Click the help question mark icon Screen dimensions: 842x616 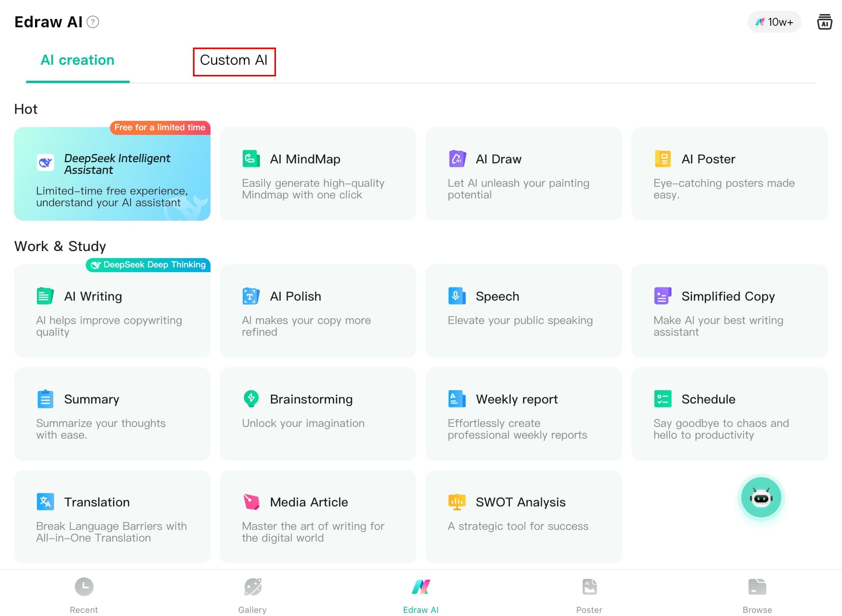point(93,22)
